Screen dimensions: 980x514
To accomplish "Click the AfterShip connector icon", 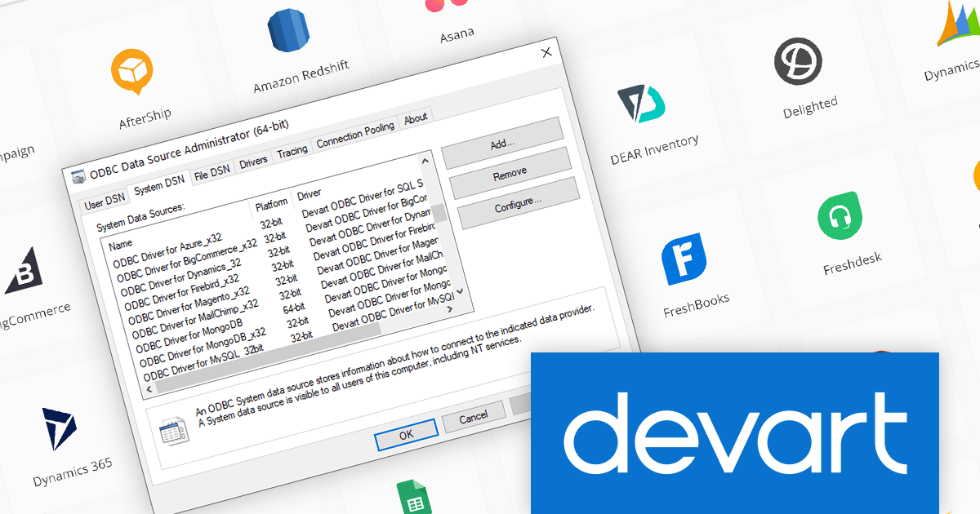I will click(132, 72).
